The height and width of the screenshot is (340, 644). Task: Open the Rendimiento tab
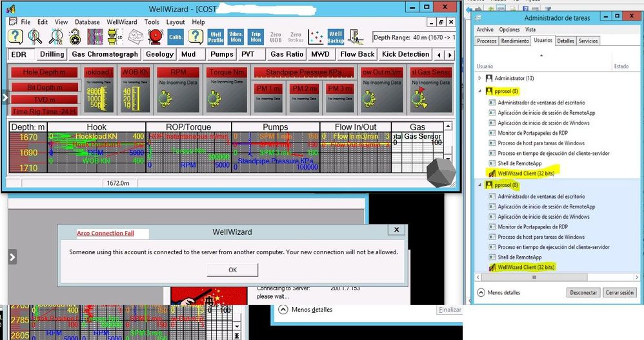[x=515, y=41]
